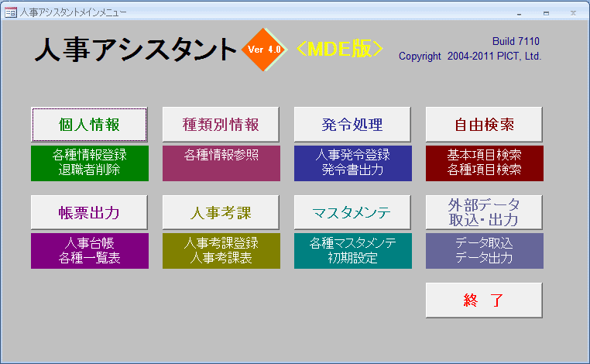Launch the 自由検索 search screen
Image resolution: width=590 pixels, height=364 pixels.
(484, 125)
